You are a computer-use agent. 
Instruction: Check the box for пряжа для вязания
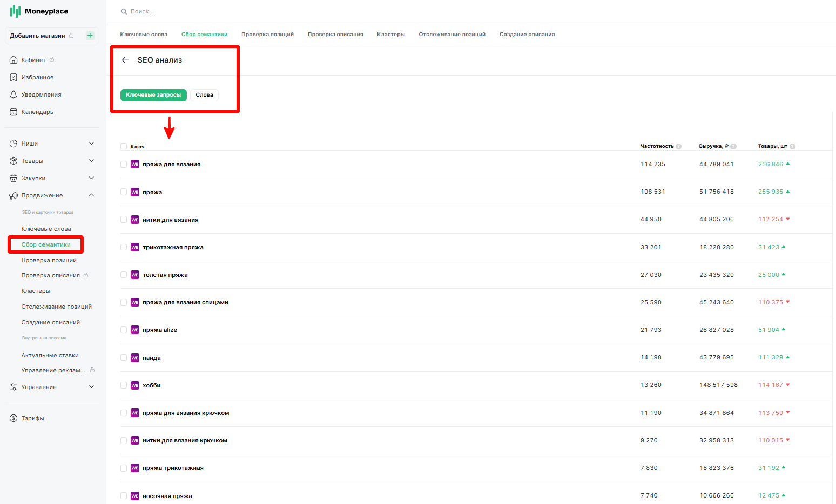tap(124, 164)
